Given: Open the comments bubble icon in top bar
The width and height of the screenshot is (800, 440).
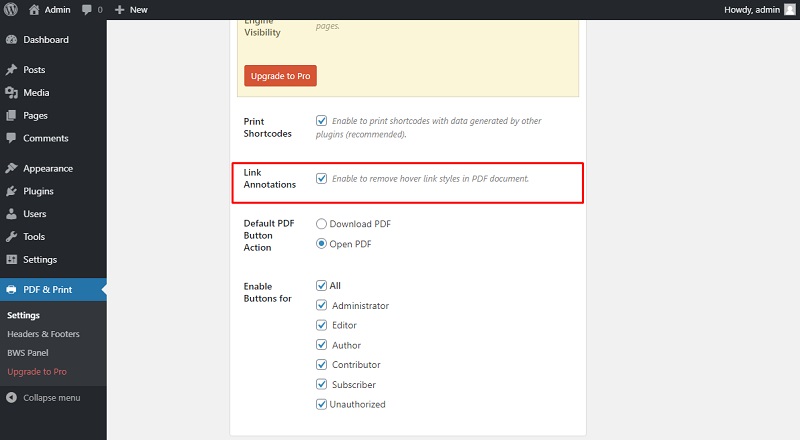Looking at the screenshot, I should 87,10.
